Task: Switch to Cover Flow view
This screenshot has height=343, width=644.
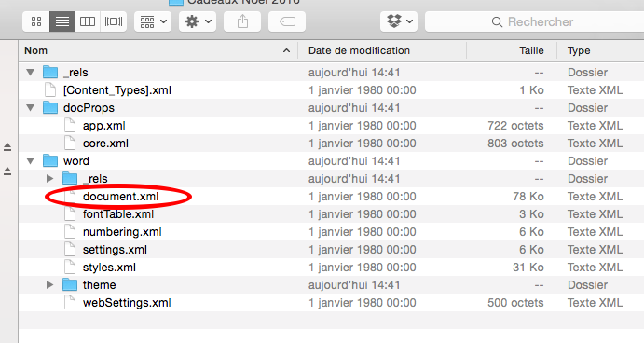Action: point(114,21)
